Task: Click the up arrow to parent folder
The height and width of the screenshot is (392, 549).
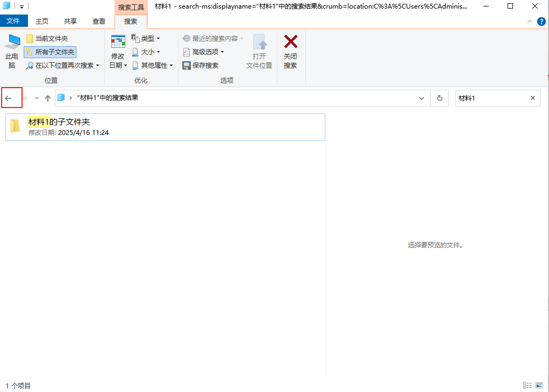Action: point(48,98)
